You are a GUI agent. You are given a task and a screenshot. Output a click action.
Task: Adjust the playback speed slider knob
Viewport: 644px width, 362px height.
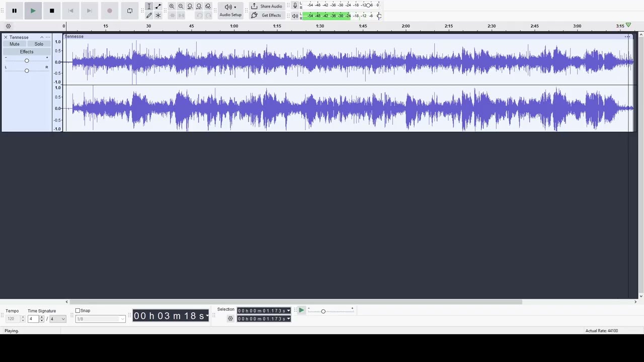pyautogui.click(x=323, y=311)
